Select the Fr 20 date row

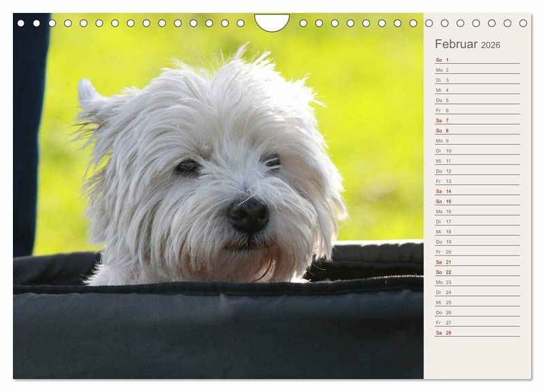click(x=477, y=252)
